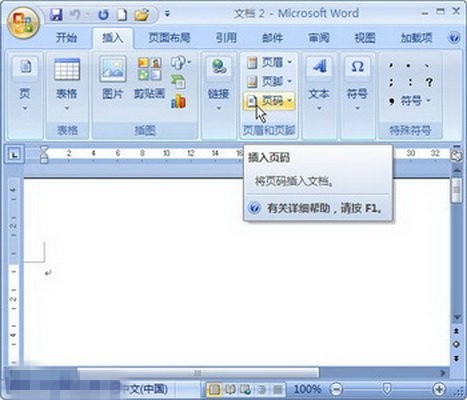This screenshot has width=467, height=400.
Task: Click the new blank document icon
Action: click(x=122, y=15)
